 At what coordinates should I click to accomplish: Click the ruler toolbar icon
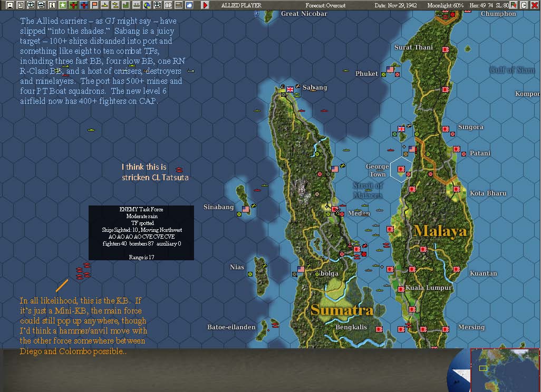point(178,5)
